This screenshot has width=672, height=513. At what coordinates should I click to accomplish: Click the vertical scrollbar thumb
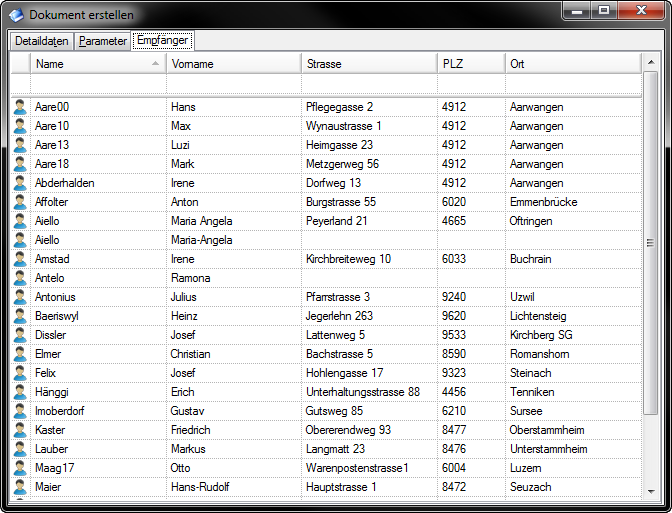(650, 242)
